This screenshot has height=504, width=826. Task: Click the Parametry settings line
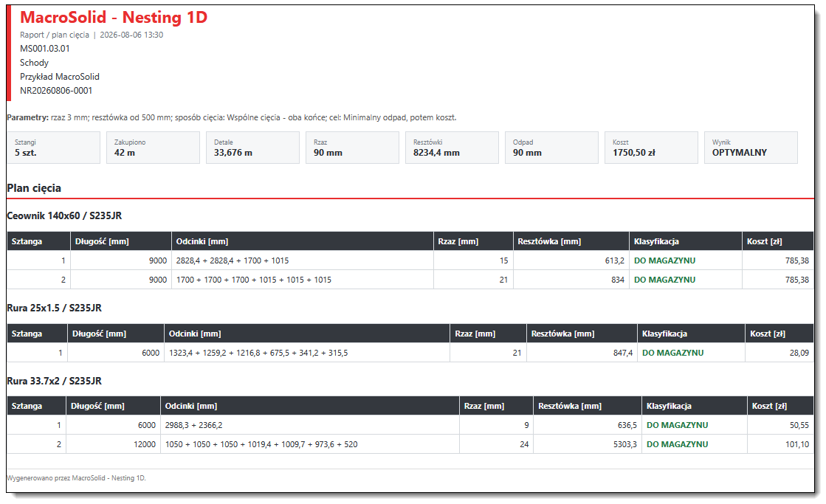tap(232, 117)
